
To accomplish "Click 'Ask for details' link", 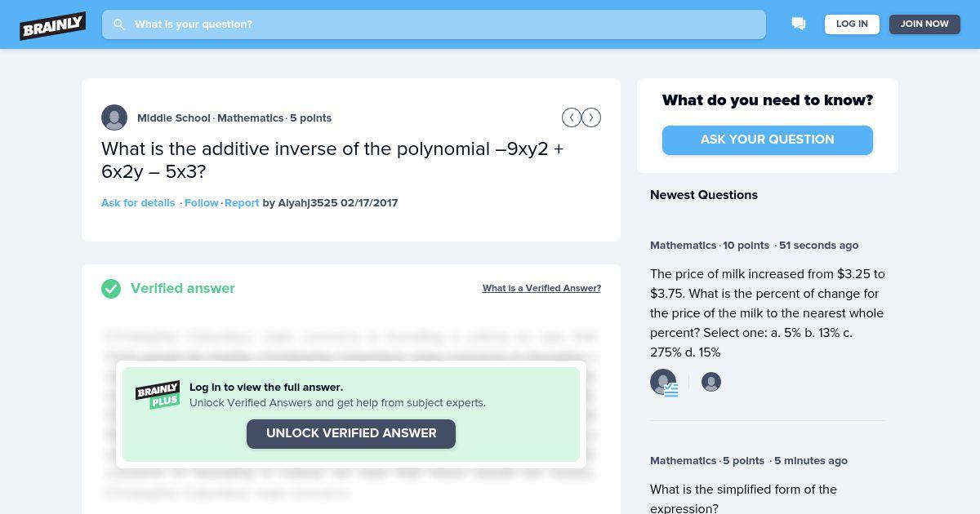I will pyautogui.click(x=138, y=203).
